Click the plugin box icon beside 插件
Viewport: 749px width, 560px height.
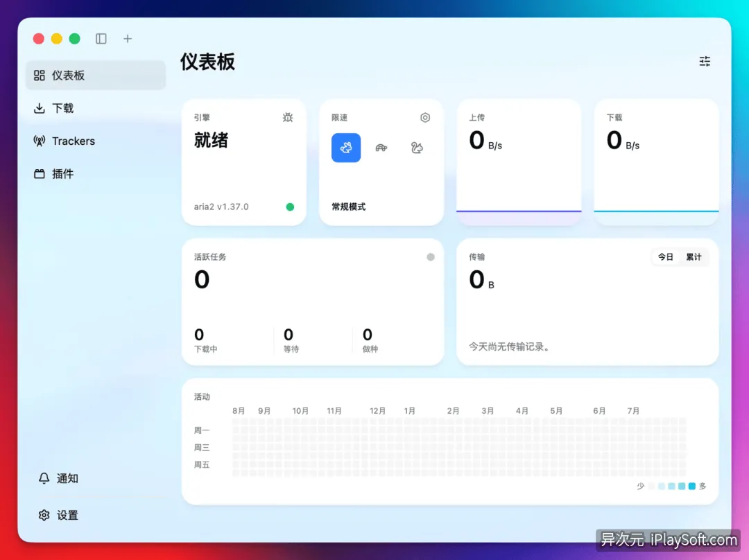coord(39,174)
